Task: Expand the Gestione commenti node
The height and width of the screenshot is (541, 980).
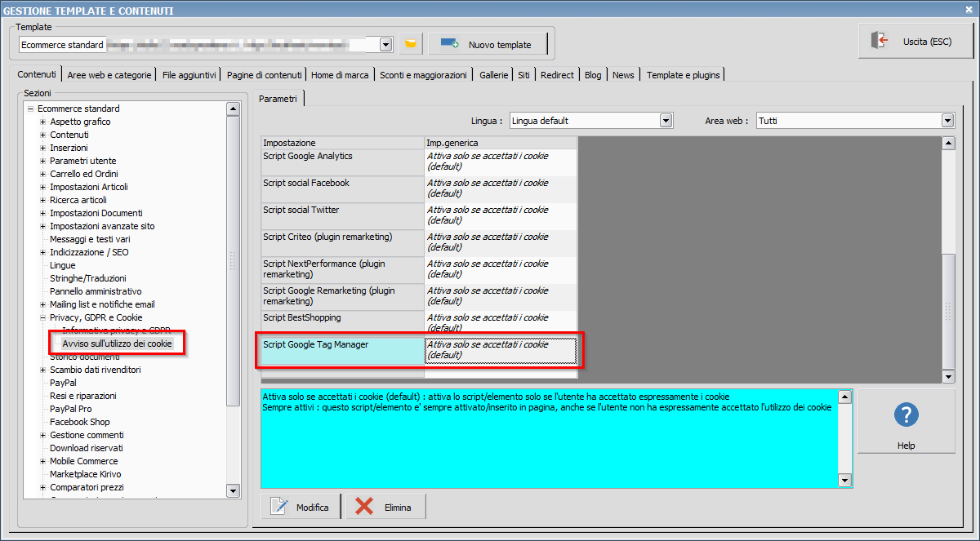Action: coord(43,435)
